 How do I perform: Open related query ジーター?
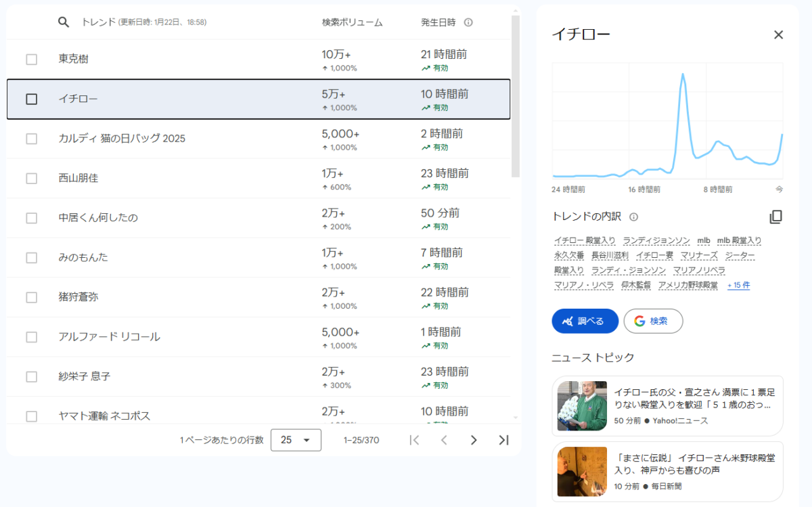740,255
